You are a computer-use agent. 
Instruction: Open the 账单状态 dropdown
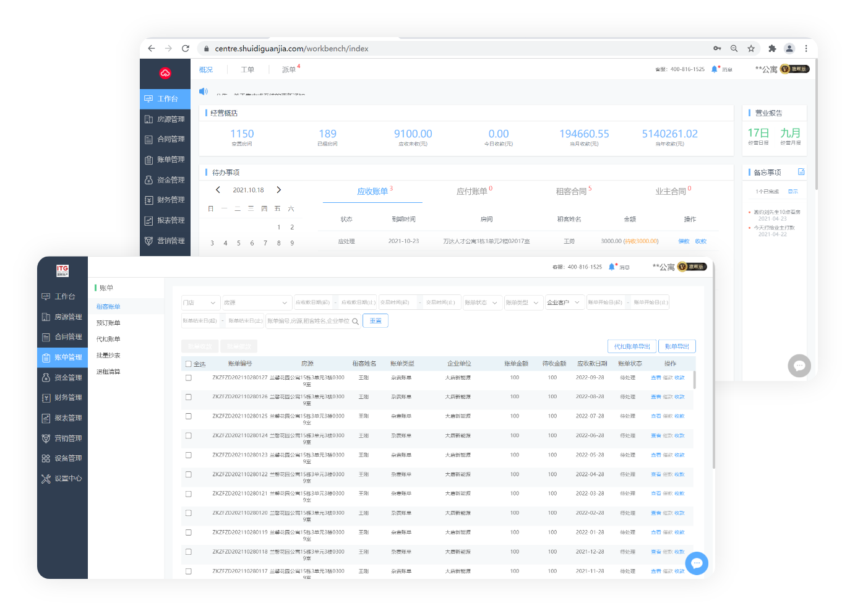coord(481,302)
